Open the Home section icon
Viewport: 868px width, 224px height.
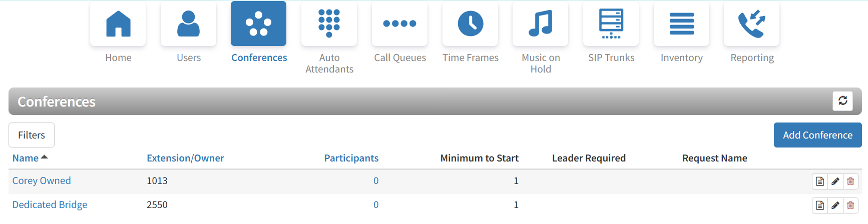tap(118, 24)
